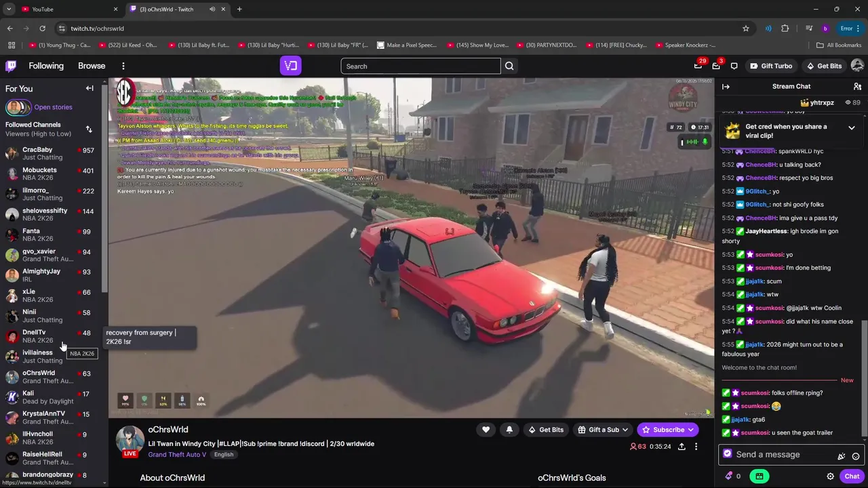Image resolution: width=868 pixels, height=488 pixels.
Task: Click Get Bits in the top bar
Action: pos(823,66)
